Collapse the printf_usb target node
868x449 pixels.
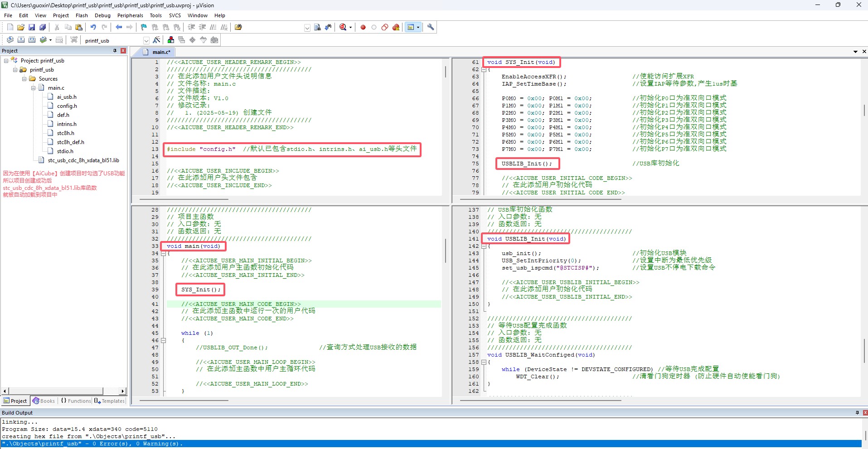click(x=15, y=70)
